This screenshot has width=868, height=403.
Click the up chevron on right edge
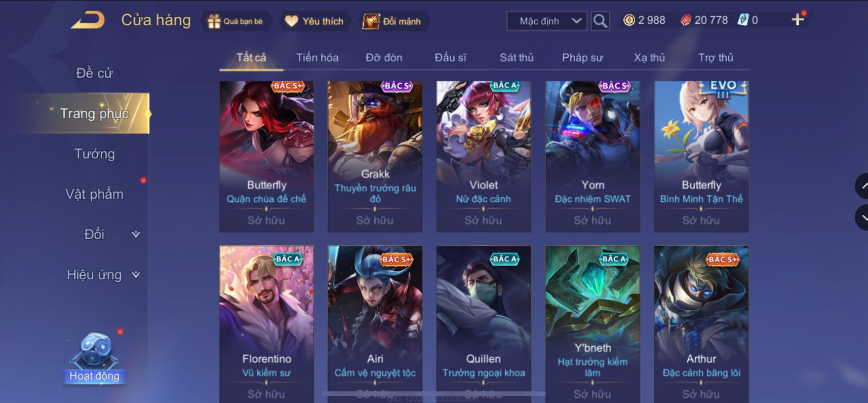coord(862,186)
